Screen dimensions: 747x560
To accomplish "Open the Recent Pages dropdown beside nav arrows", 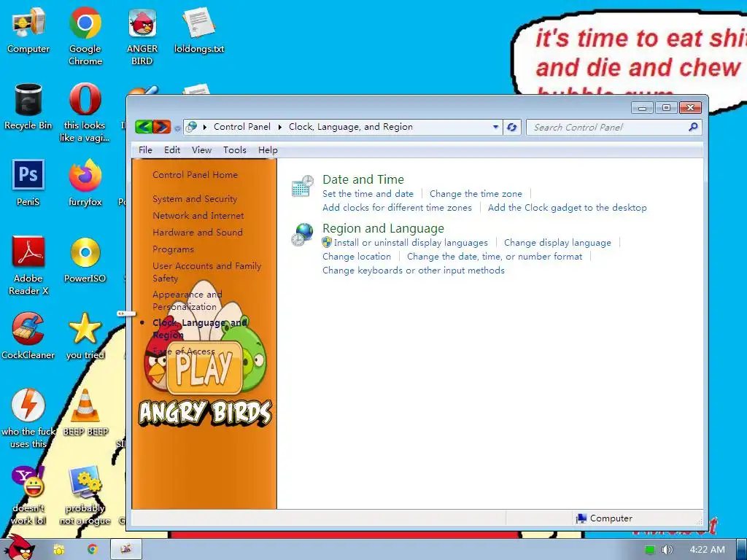I will 177,128.
